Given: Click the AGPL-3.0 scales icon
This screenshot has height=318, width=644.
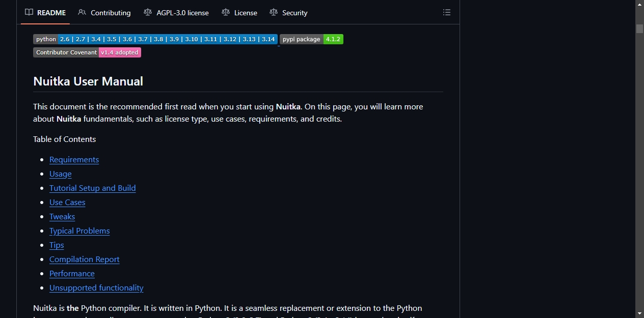Looking at the screenshot, I should 148,12.
